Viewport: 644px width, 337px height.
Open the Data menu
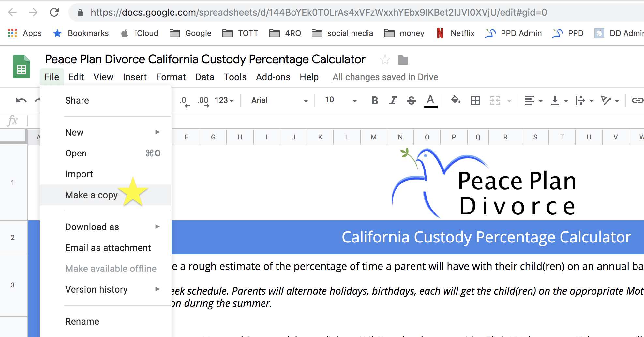coord(205,77)
